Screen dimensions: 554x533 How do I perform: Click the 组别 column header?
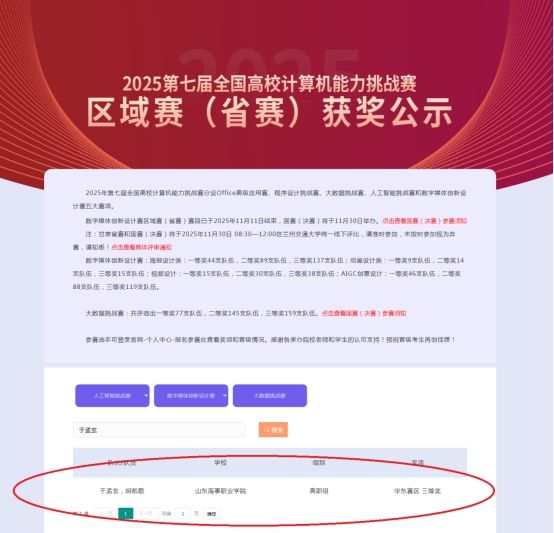point(319,462)
